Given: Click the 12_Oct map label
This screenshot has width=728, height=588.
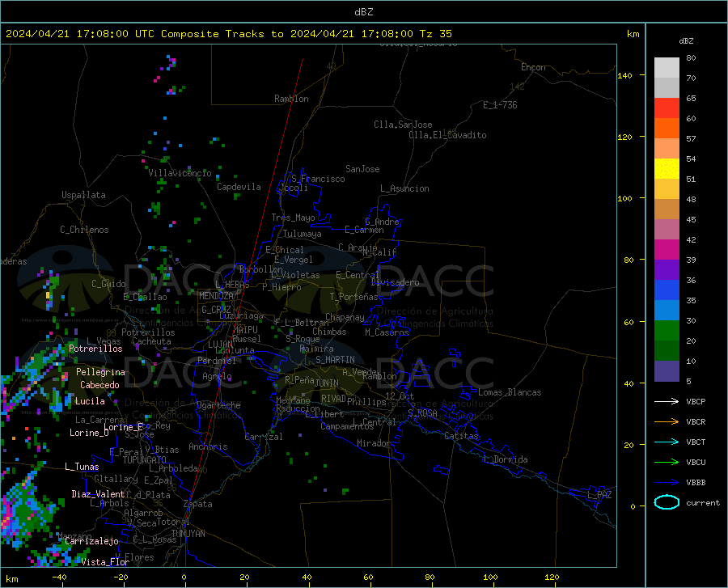Looking at the screenshot, I should pyautogui.click(x=400, y=396).
